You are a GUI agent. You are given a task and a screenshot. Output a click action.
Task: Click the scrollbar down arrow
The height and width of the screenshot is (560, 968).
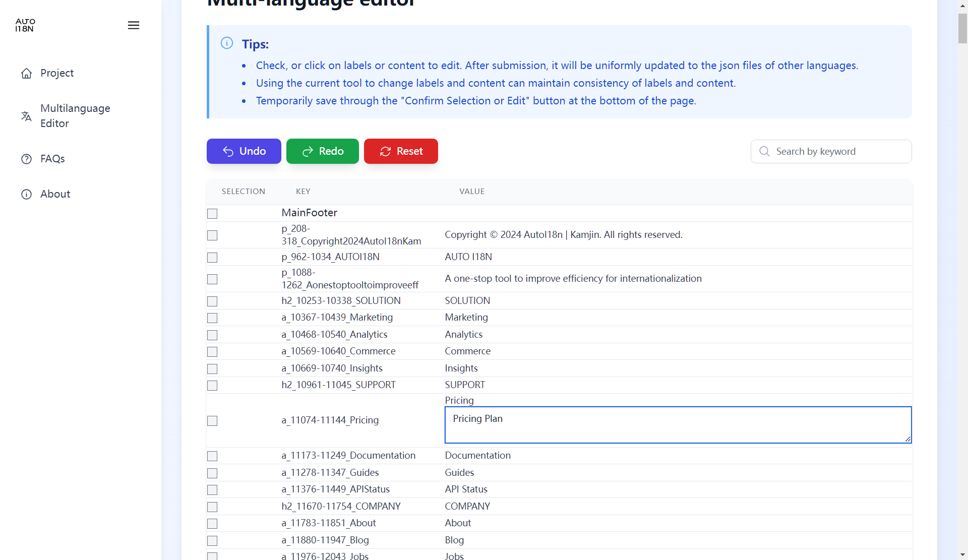(962, 554)
